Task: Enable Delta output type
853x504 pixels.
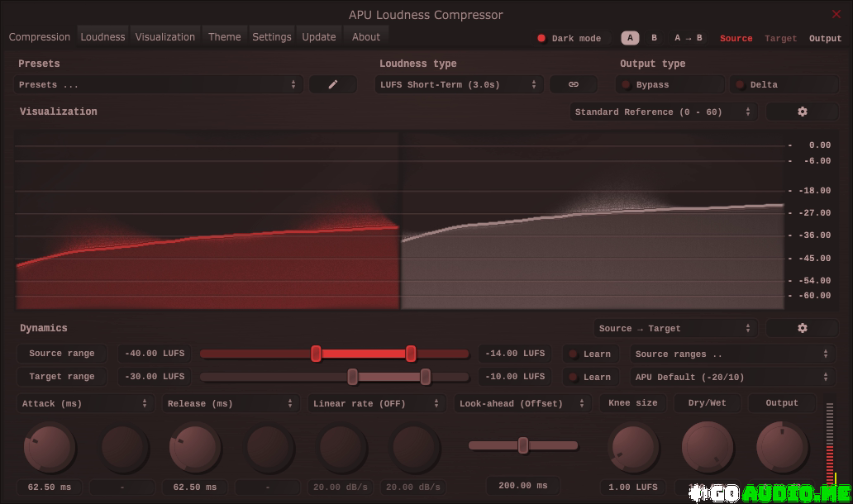Action: pyautogui.click(x=784, y=84)
